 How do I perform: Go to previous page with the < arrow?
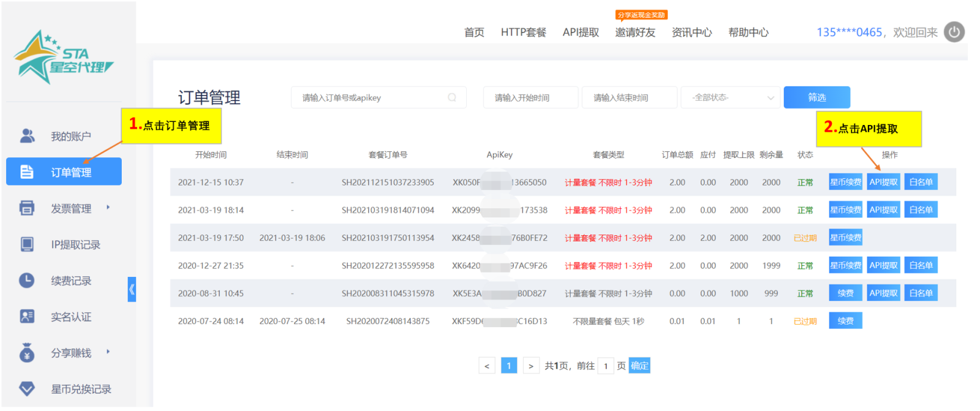tap(487, 366)
